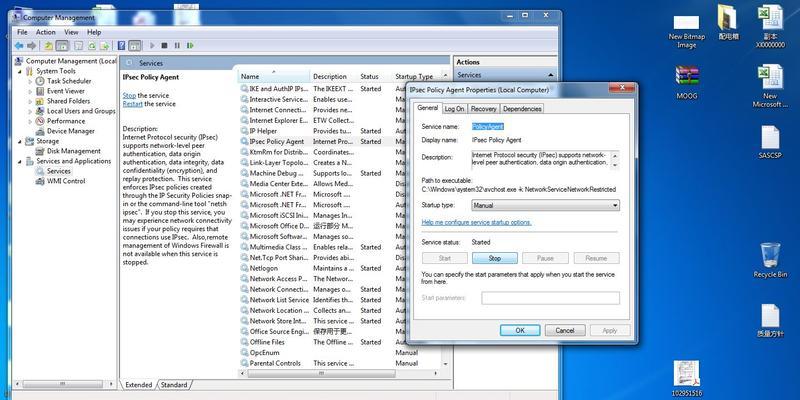The width and height of the screenshot is (800, 400).
Task: Open the Startup type dropdown
Action: [545, 206]
